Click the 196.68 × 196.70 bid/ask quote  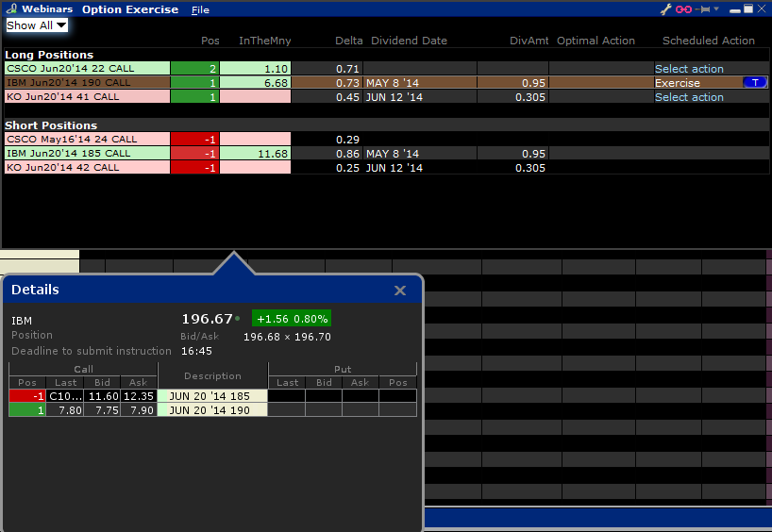pyautogui.click(x=287, y=337)
